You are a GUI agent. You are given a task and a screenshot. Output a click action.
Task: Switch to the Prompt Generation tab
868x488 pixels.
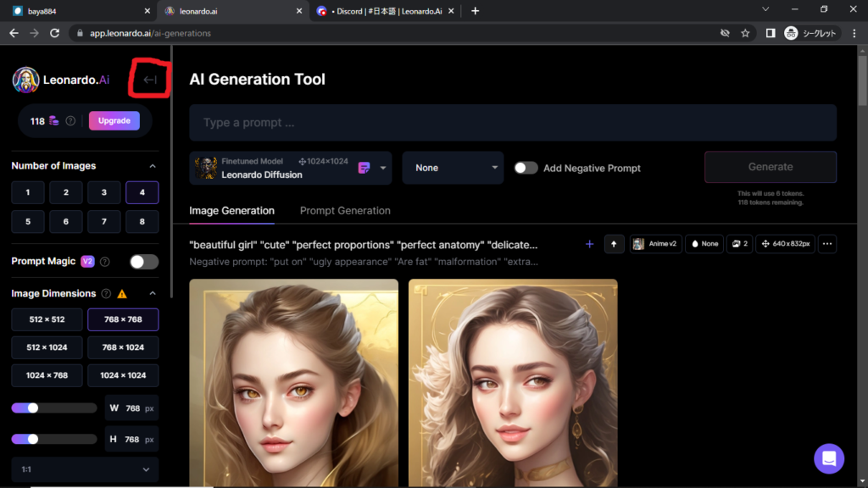click(345, 211)
